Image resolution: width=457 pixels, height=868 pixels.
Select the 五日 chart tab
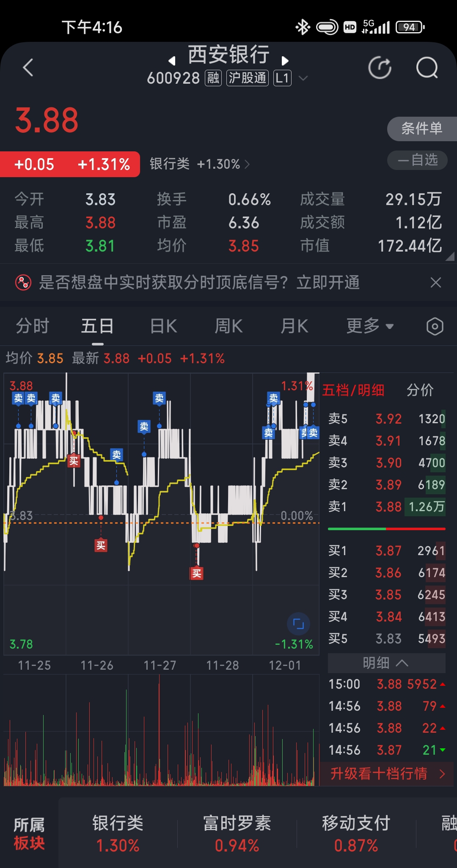[x=97, y=326]
